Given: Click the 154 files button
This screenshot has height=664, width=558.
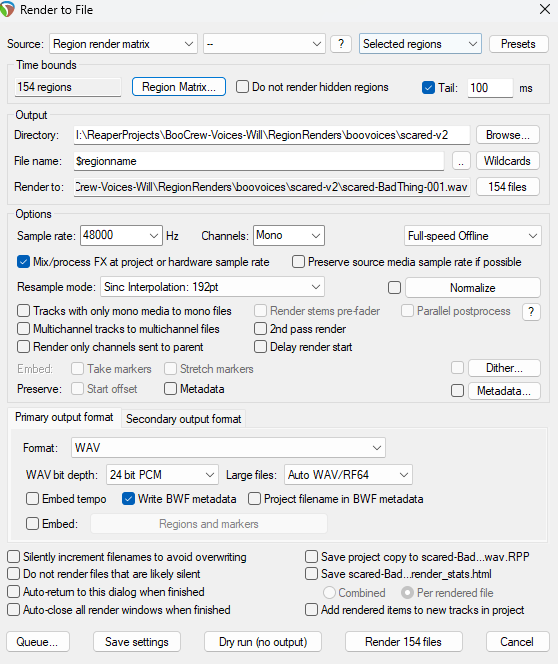Looking at the screenshot, I should pos(508,187).
